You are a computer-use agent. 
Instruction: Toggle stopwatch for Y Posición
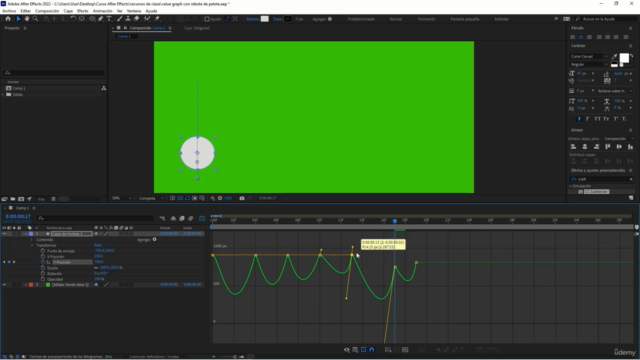(43, 262)
